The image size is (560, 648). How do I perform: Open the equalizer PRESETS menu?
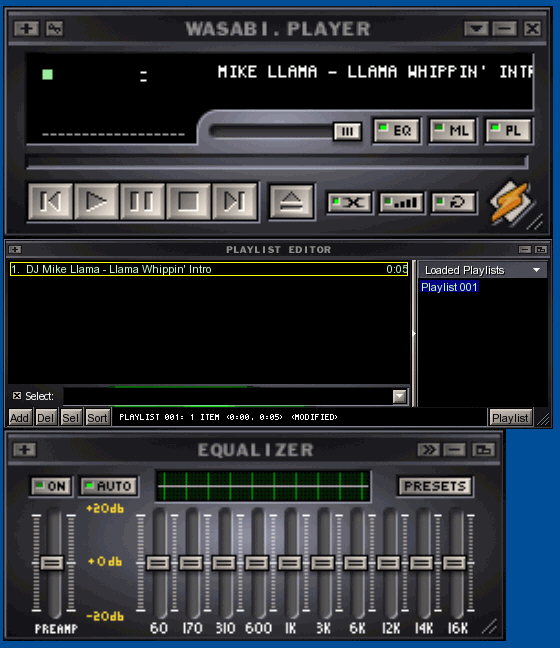click(x=435, y=486)
